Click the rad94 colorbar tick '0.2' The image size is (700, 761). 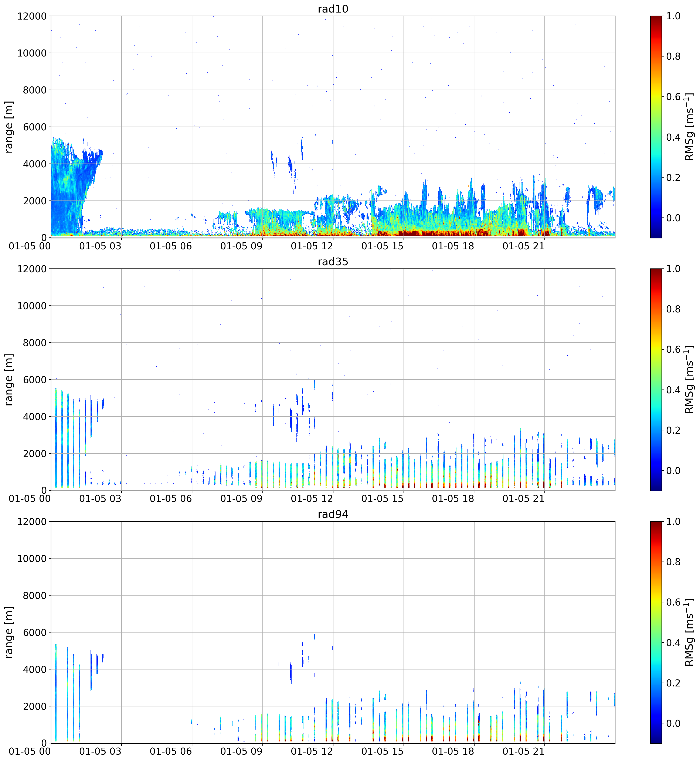pos(673,683)
